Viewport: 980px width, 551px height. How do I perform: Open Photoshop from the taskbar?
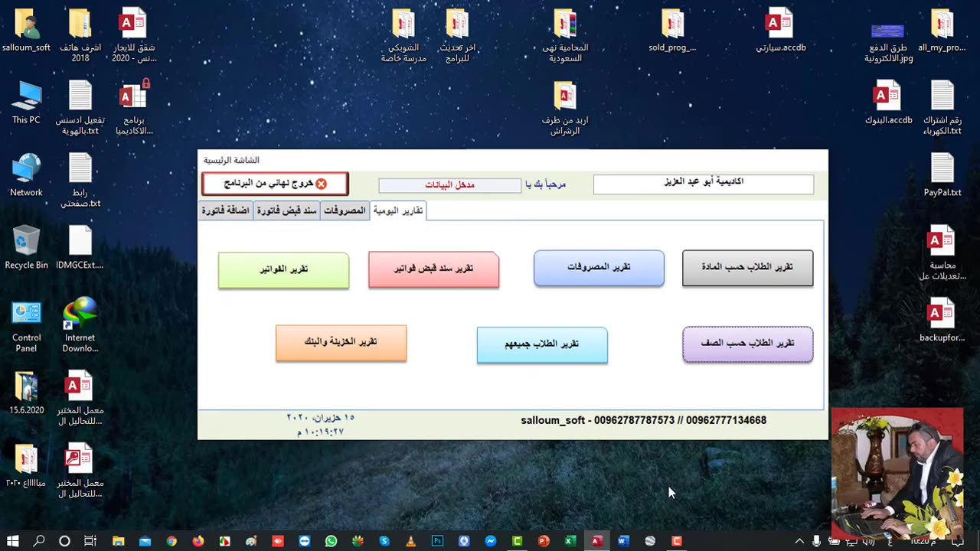[x=437, y=541]
